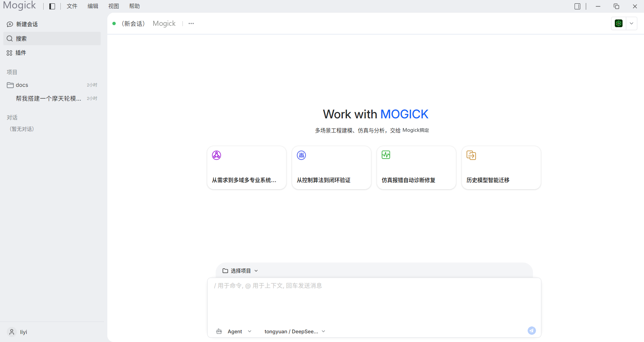Click the folder icon in 选择项目

pyautogui.click(x=225, y=271)
